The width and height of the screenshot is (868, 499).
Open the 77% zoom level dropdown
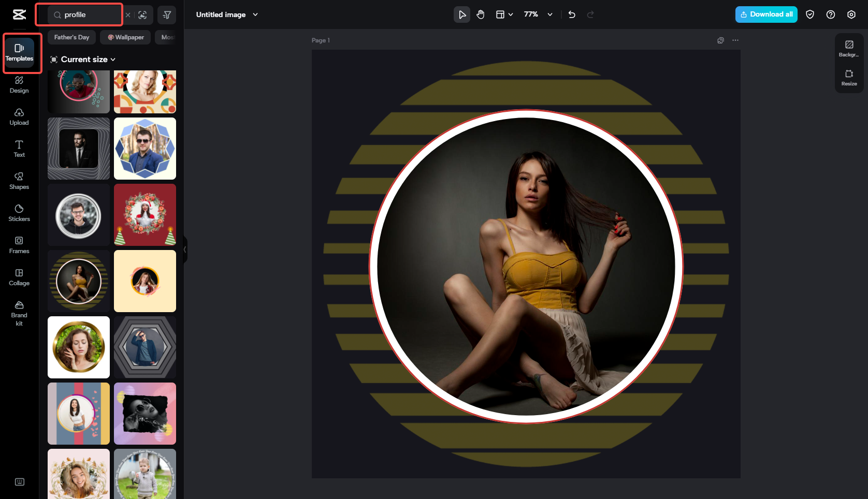pyautogui.click(x=537, y=14)
